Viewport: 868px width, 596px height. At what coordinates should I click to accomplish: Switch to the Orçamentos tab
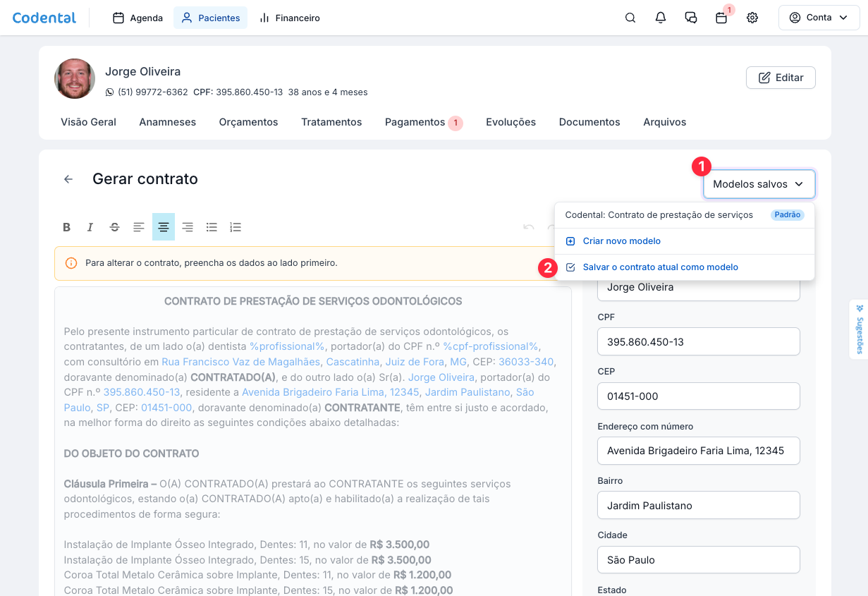(248, 122)
